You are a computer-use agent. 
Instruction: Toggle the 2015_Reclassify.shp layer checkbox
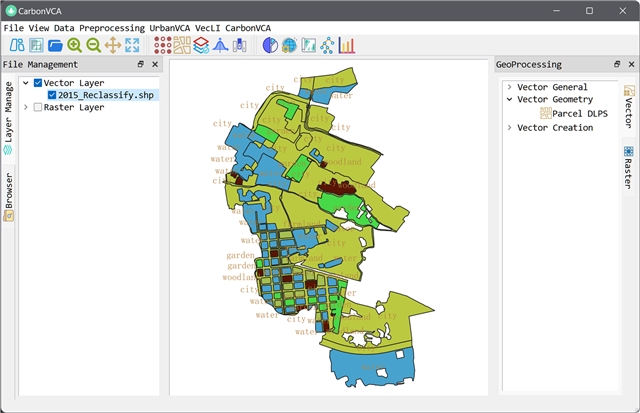click(x=51, y=95)
